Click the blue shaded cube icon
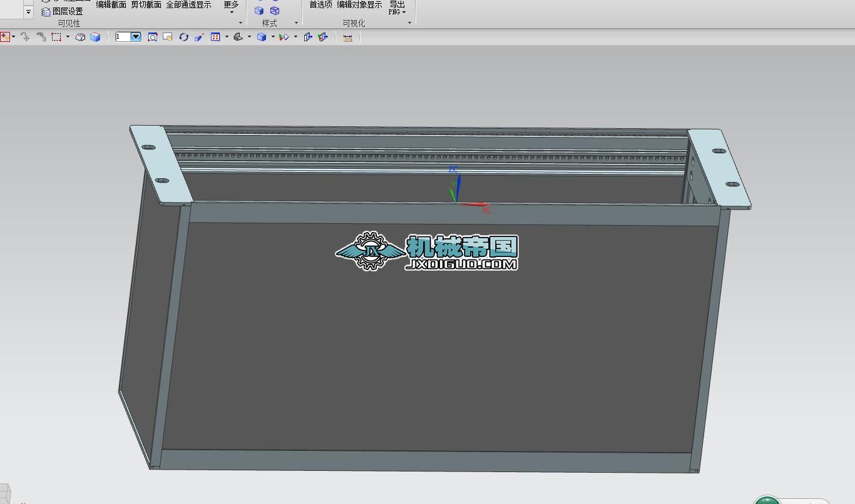Screen dimensions: 855x504 (95, 37)
